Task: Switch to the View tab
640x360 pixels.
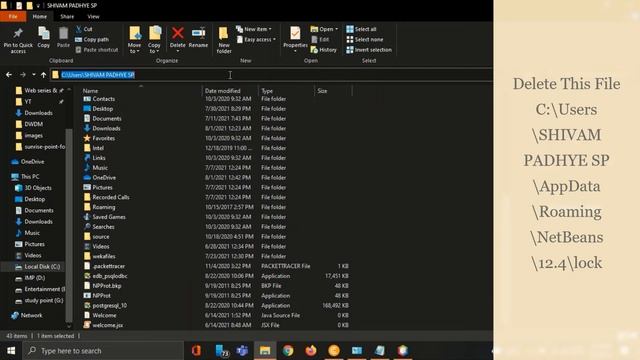Action: click(x=93, y=17)
